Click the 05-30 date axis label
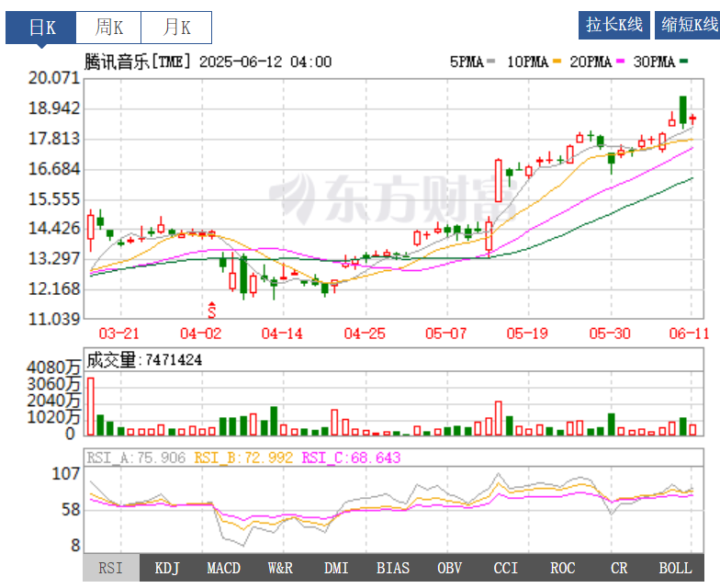Screen dimensions: 720x588 click(610, 334)
